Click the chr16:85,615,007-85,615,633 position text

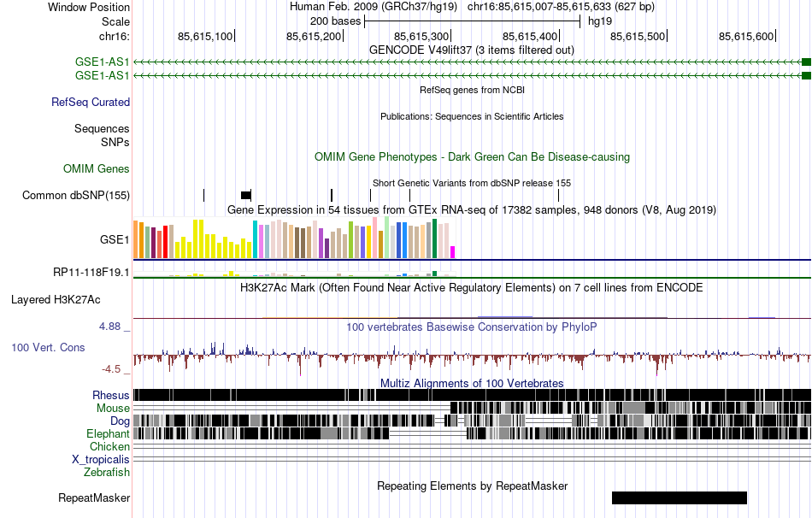pos(561,7)
